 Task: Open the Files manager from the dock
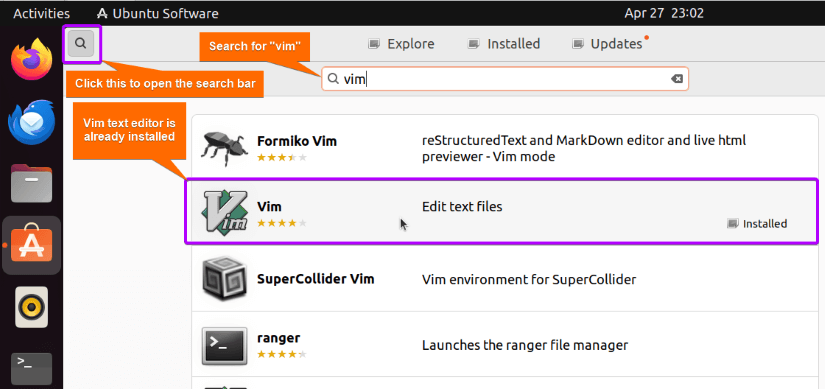[32, 183]
